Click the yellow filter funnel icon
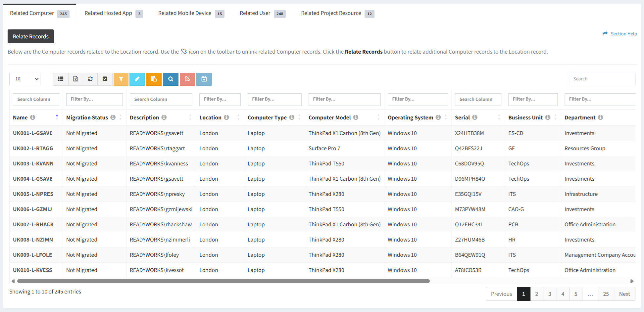Image resolution: width=644 pixels, height=312 pixels. (121, 79)
